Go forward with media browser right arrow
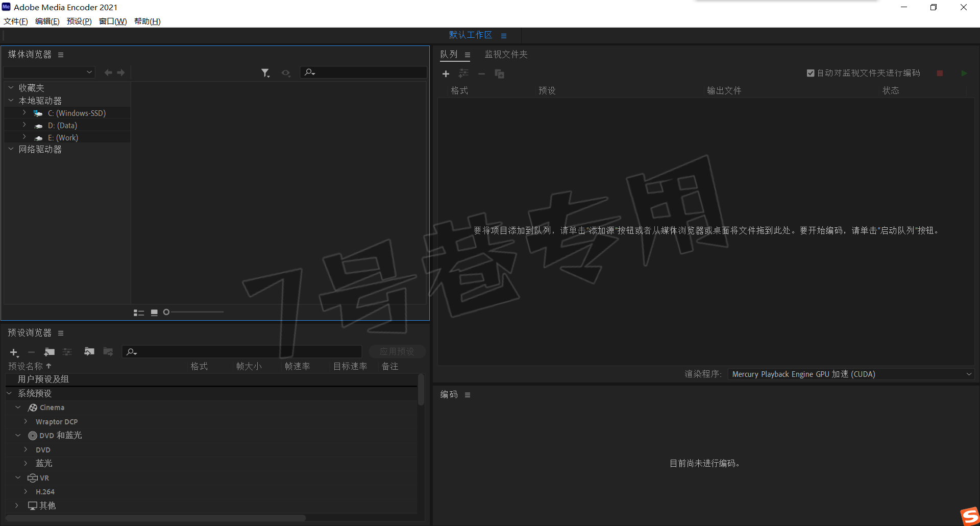The width and height of the screenshot is (980, 526). pos(121,73)
